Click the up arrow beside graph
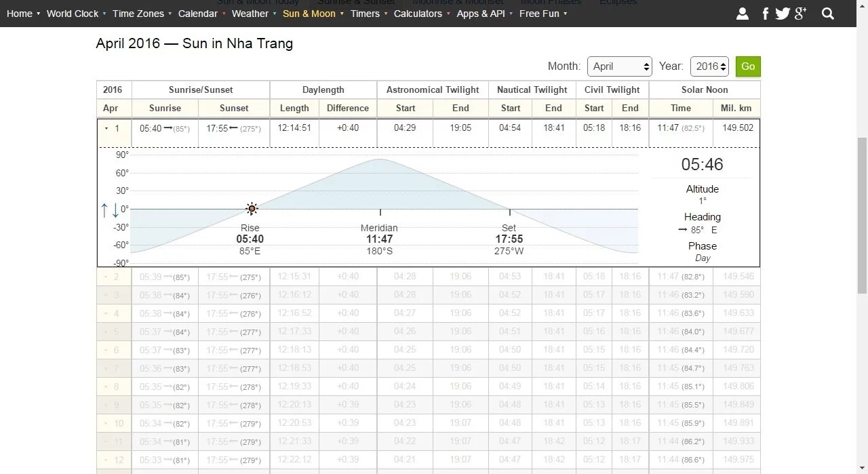Viewport: 868px width, 474px height. tap(104, 210)
